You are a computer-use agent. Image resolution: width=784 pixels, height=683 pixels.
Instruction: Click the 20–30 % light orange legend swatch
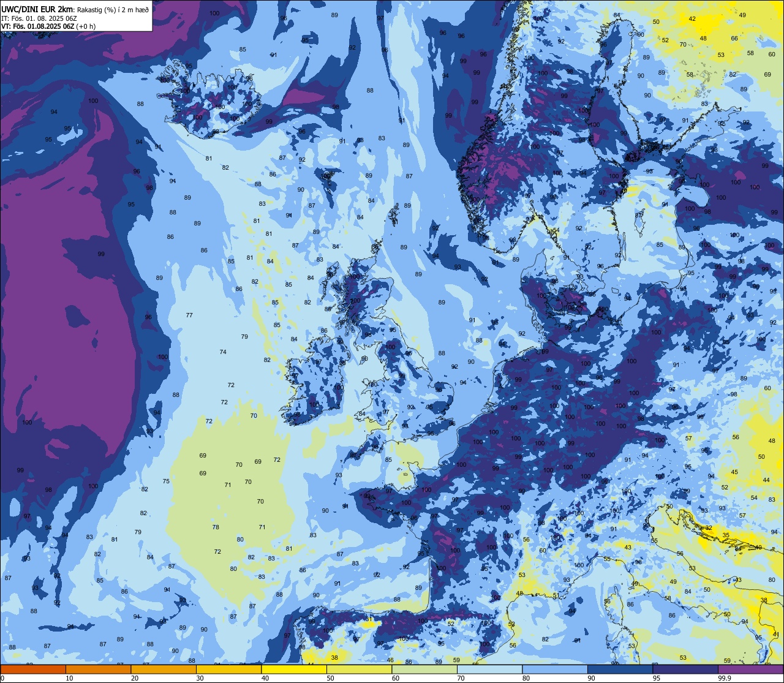[x=164, y=670]
